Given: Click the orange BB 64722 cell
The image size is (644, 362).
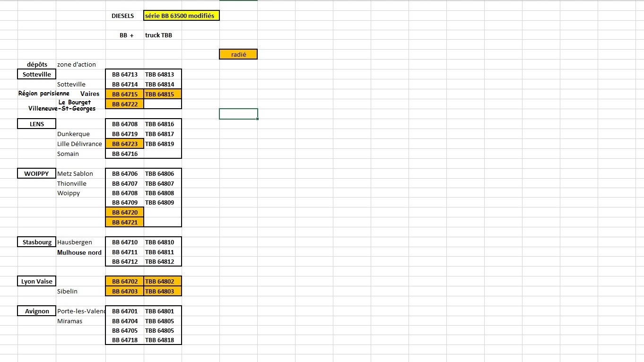Looking at the screenshot, I should click(x=125, y=104).
